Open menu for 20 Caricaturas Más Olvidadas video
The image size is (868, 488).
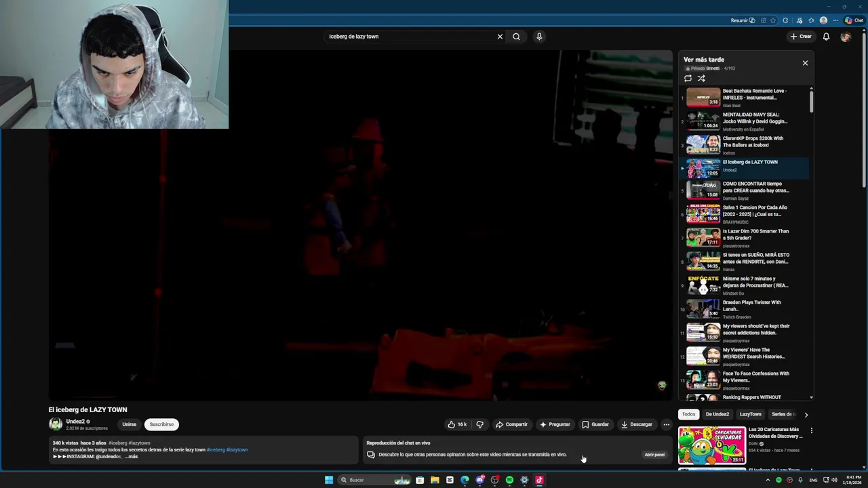click(811, 430)
